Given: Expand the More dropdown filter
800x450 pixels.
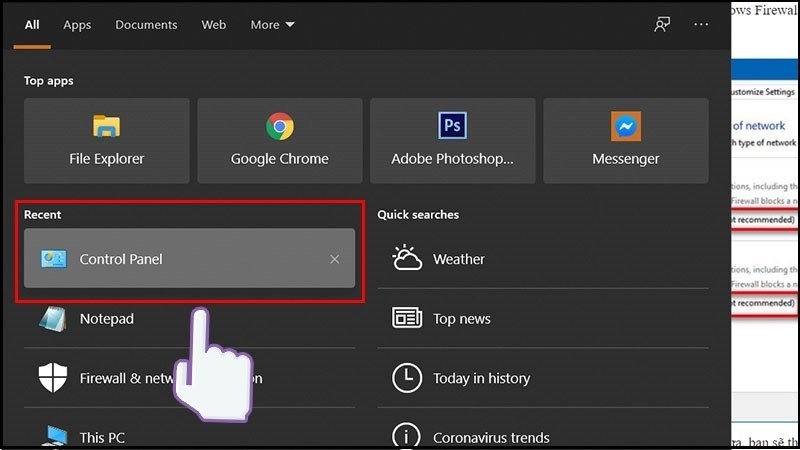Looking at the screenshot, I should coord(272,24).
